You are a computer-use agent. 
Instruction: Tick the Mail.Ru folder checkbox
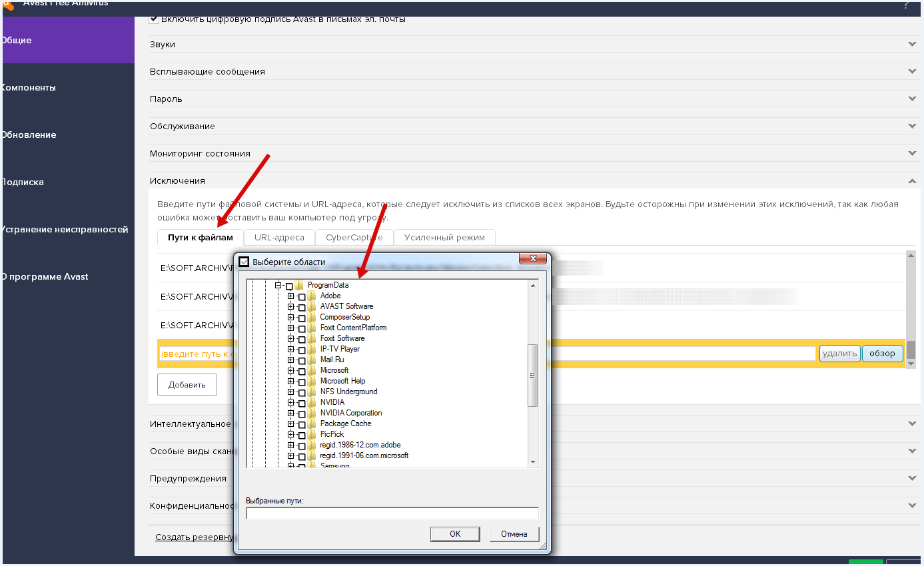(x=302, y=360)
